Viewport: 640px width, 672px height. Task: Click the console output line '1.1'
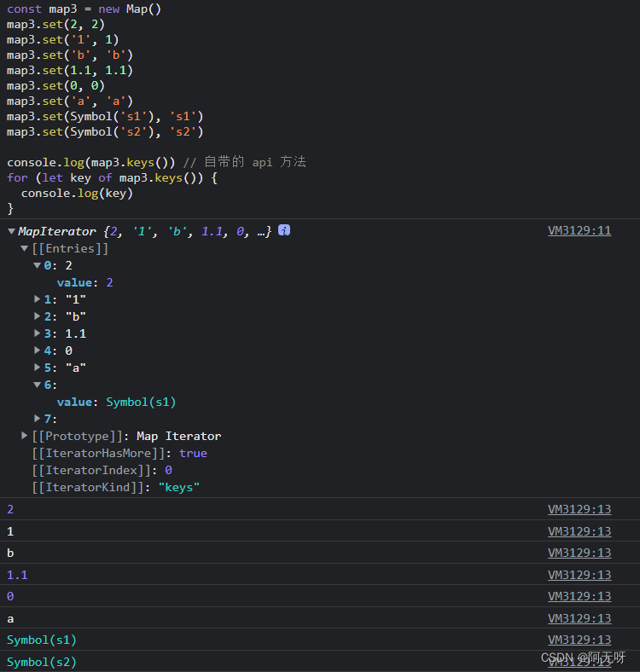pyautogui.click(x=17, y=575)
